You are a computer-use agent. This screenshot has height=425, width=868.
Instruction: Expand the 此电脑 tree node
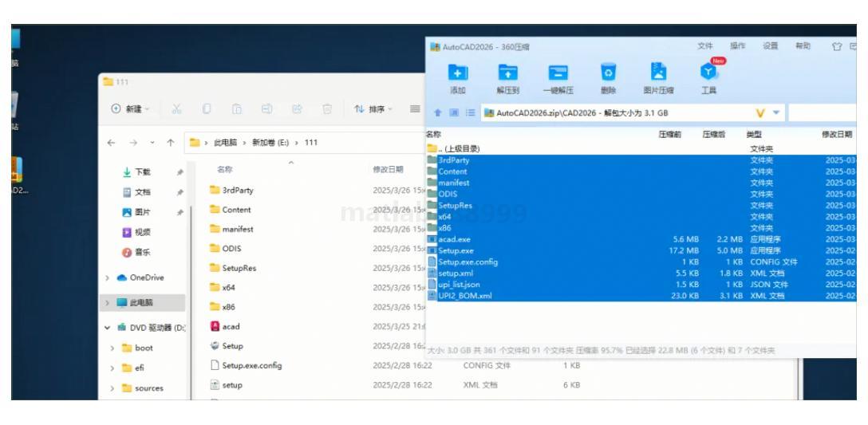click(x=107, y=303)
